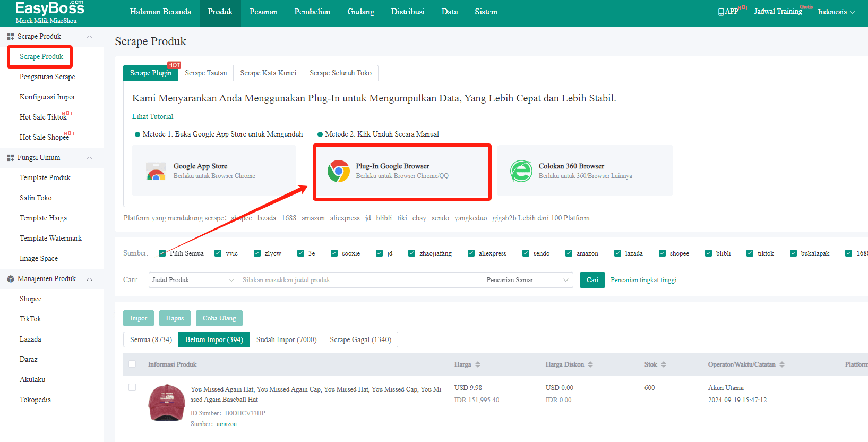Show the Semua (8734) tab

(x=151, y=339)
